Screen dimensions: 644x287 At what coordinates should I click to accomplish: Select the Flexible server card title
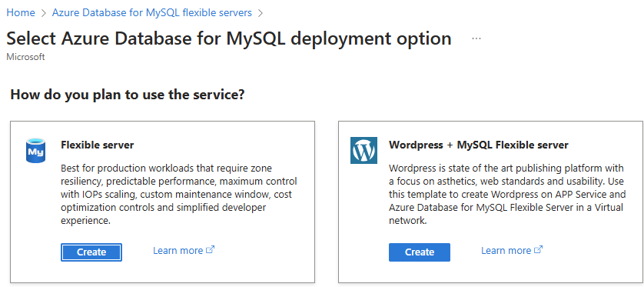[98, 145]
